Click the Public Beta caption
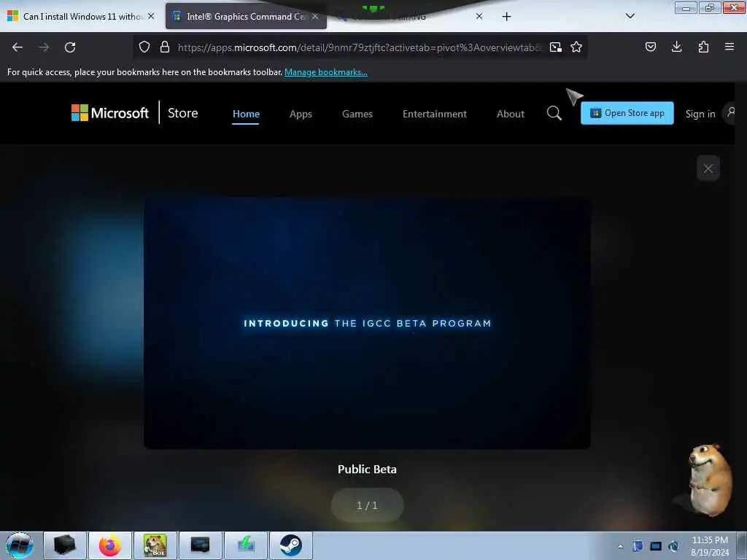Viewport: 747px width, 560px height. [x=367, y=469]
